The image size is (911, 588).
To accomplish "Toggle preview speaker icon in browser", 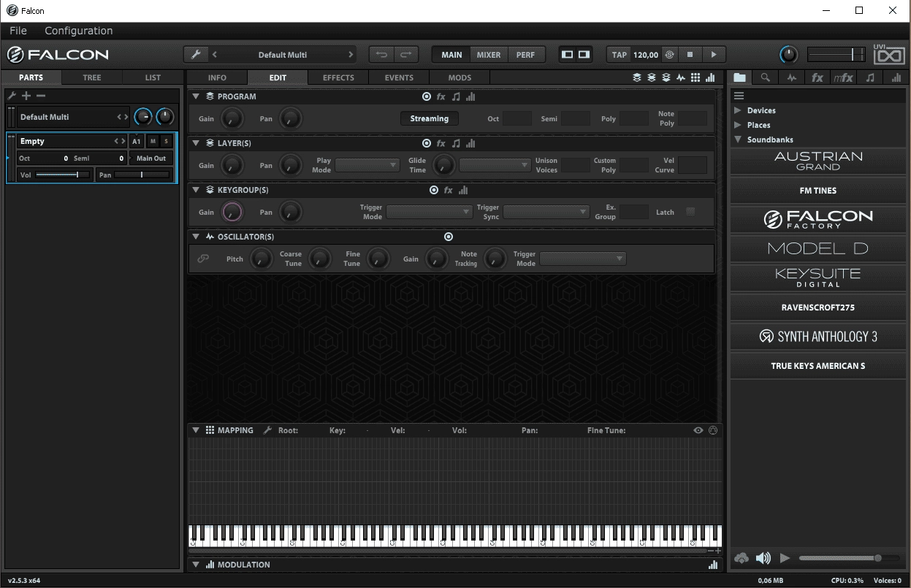I will pos(763,558).
